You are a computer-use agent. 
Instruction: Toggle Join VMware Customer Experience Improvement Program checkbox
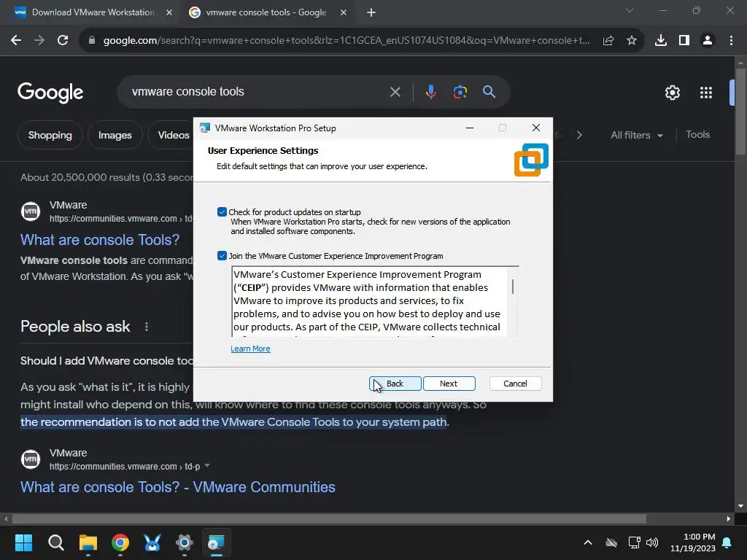coord(222,256)
